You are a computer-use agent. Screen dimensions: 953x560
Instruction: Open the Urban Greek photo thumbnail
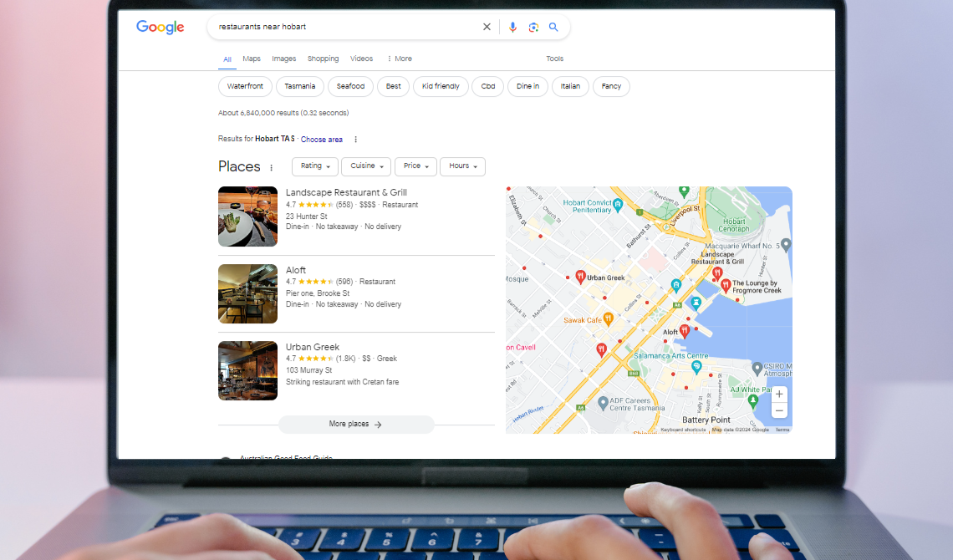click(248, 371)
